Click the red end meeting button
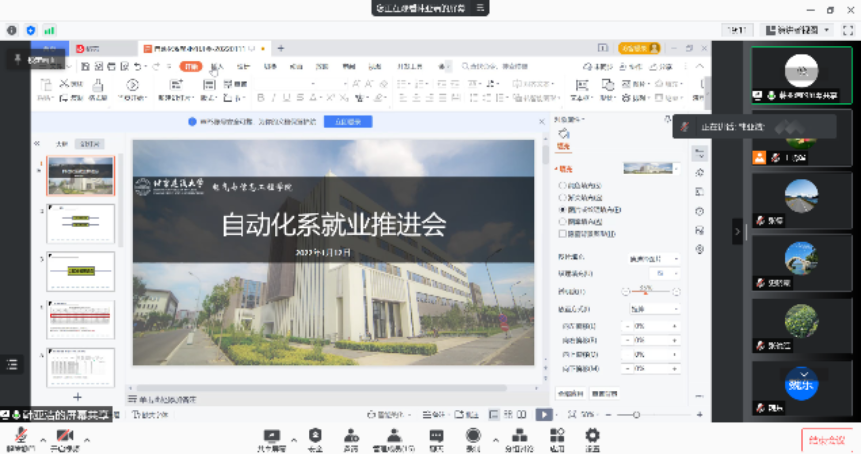862x455 pixels. pos(829,438)
